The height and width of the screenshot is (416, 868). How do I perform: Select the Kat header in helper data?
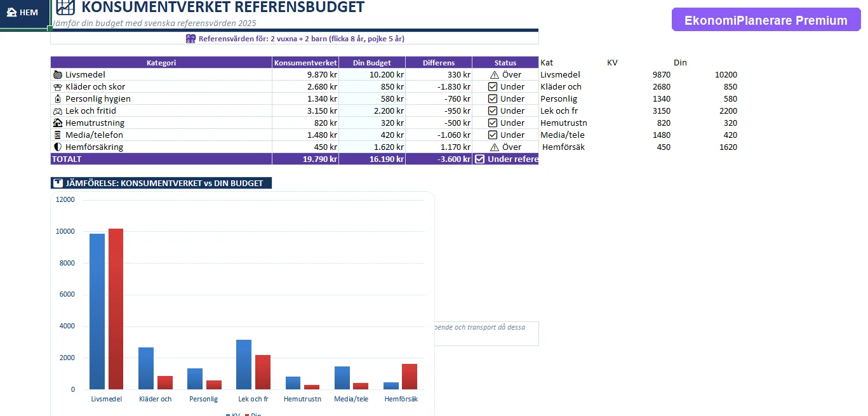(547, 63)
